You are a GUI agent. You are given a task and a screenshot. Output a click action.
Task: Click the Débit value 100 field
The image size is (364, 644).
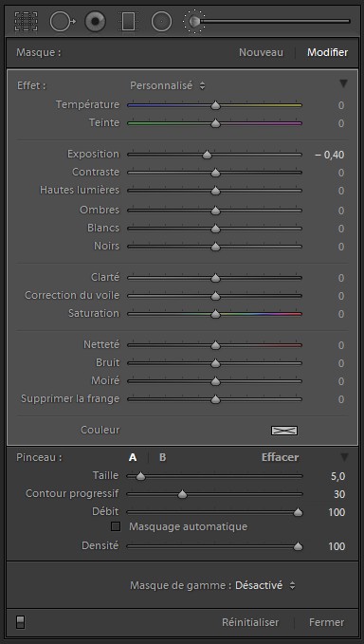point(337,513)
